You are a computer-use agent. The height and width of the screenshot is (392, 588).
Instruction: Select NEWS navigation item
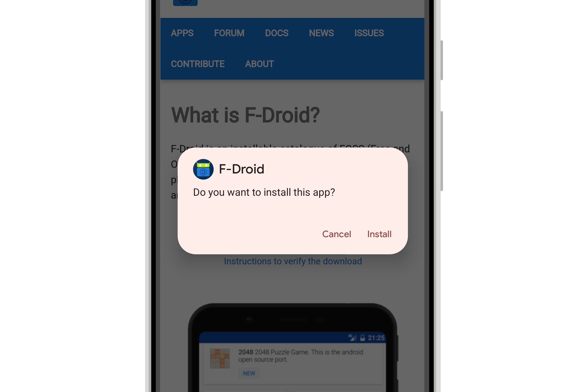pos(321,33)
